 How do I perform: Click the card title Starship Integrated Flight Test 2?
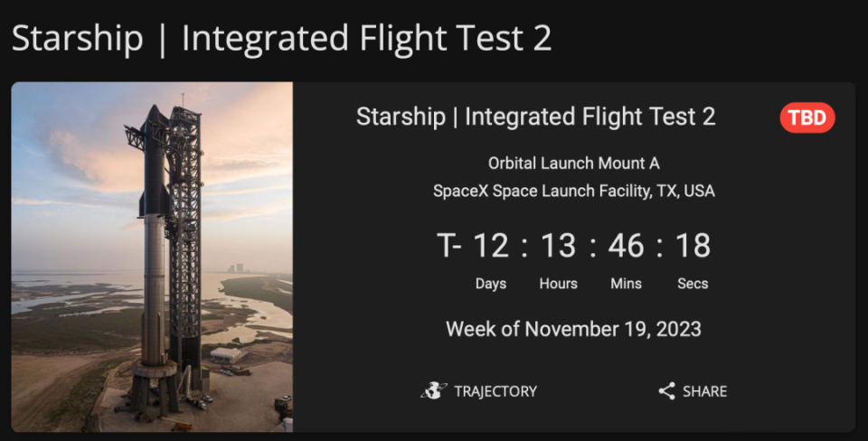pos(535,117)
